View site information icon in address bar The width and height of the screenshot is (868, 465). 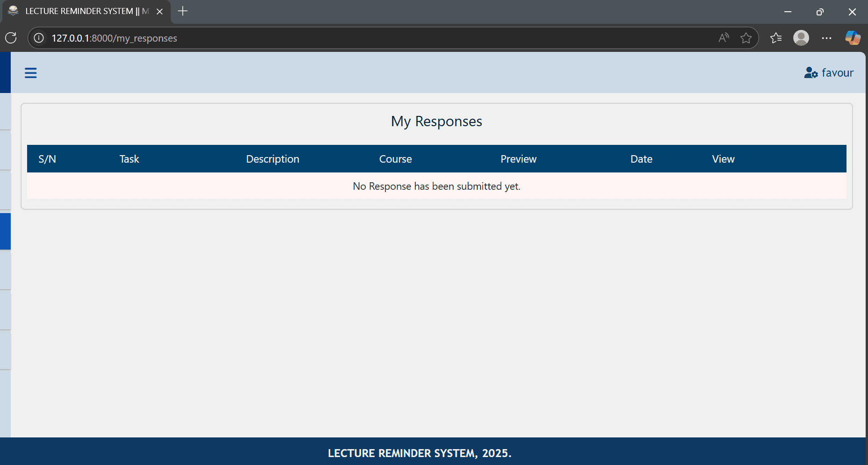[39, 38]
